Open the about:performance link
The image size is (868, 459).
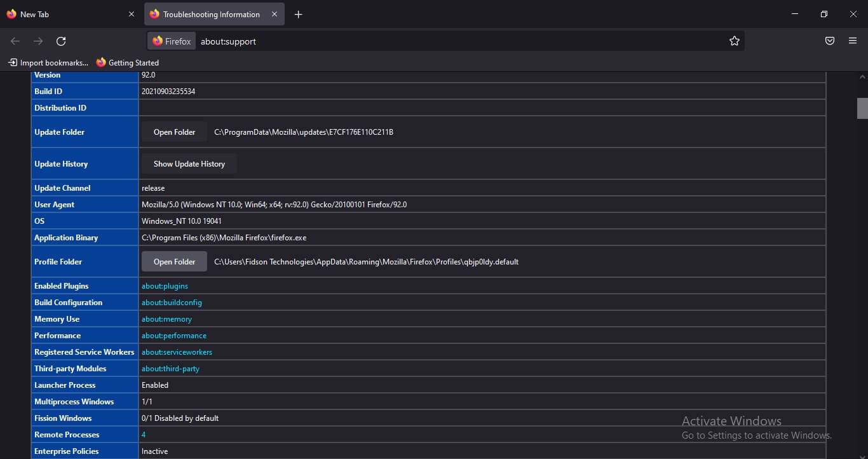(x=174, y=336)
